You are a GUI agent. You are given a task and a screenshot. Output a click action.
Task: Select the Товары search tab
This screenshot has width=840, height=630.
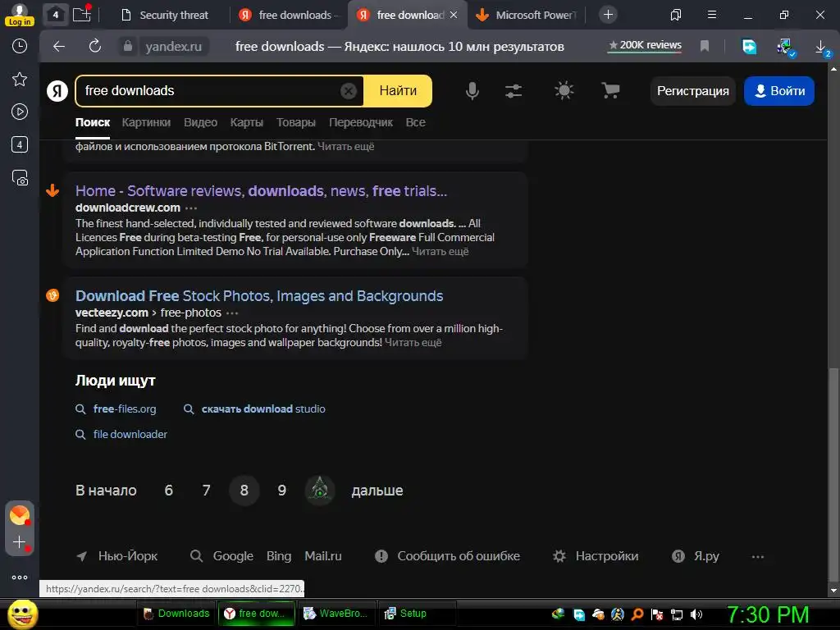coord(295,122)
